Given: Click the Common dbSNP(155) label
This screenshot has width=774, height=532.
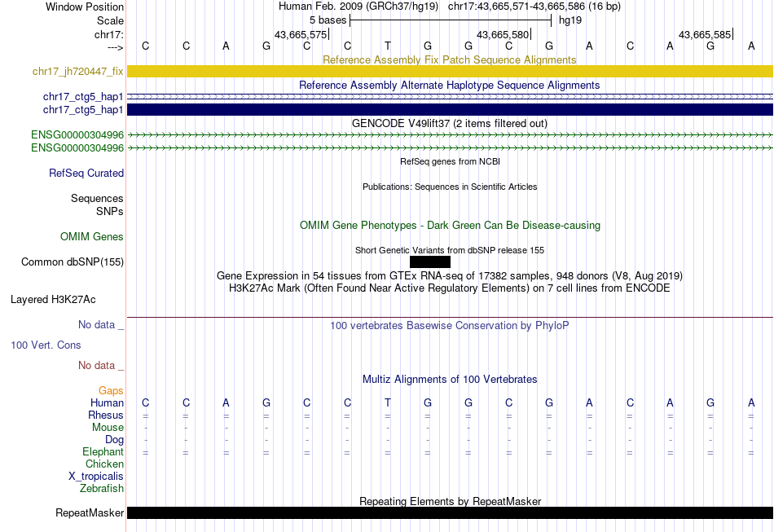Looking at the screenshot, I should 73,262.
